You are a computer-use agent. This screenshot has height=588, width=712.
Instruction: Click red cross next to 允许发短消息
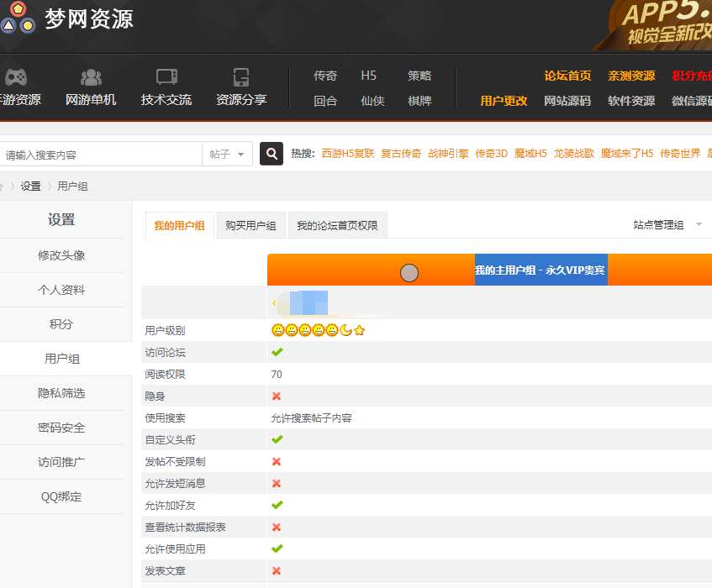coord(277,484)
